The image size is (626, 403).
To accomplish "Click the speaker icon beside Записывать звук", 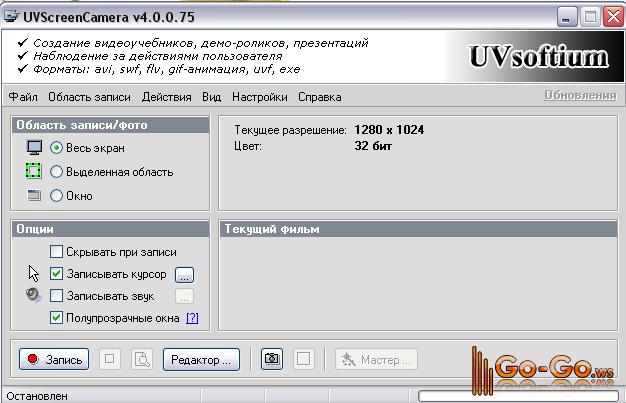I will click(34, 295).
